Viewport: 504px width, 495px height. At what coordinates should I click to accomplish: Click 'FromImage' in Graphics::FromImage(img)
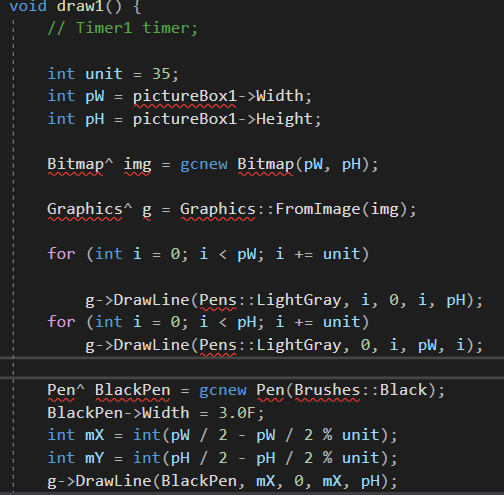click(x=318, y=209)
